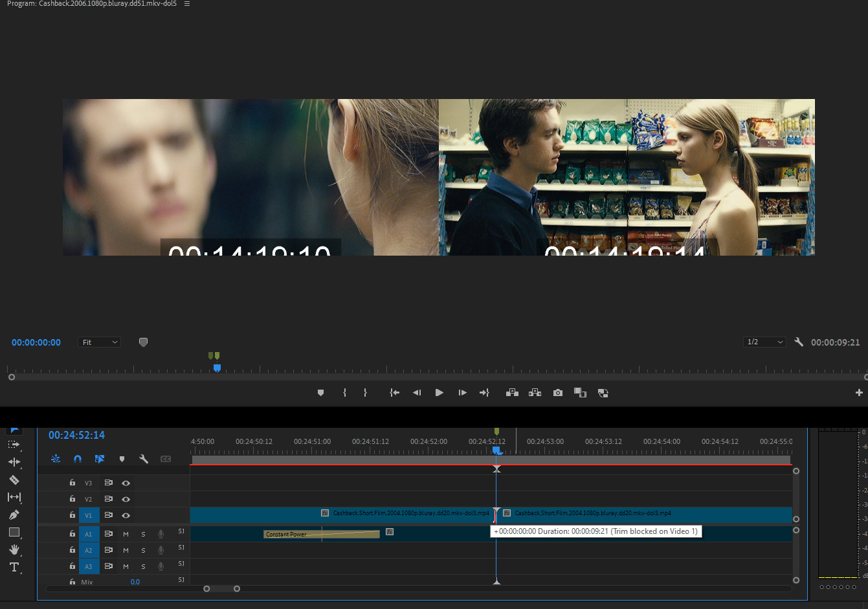Open the Fit zoom level dropdown
Image resolution: width=868 pixels, height=609 pixels.
point(100,342)
